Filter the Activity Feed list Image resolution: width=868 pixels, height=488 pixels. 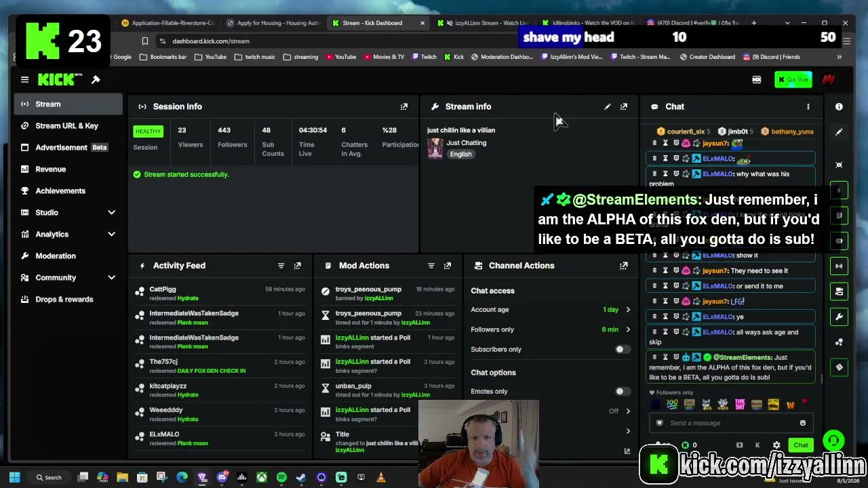tap(281, 266)
